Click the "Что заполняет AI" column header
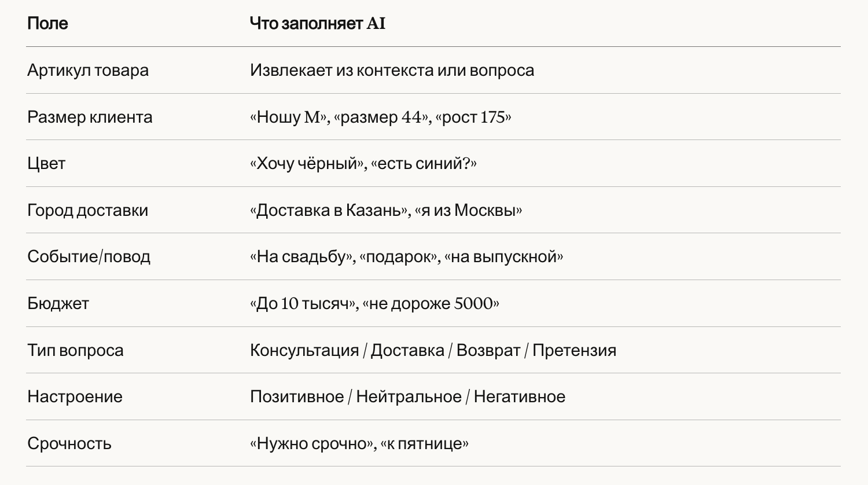 click(317, 24)
